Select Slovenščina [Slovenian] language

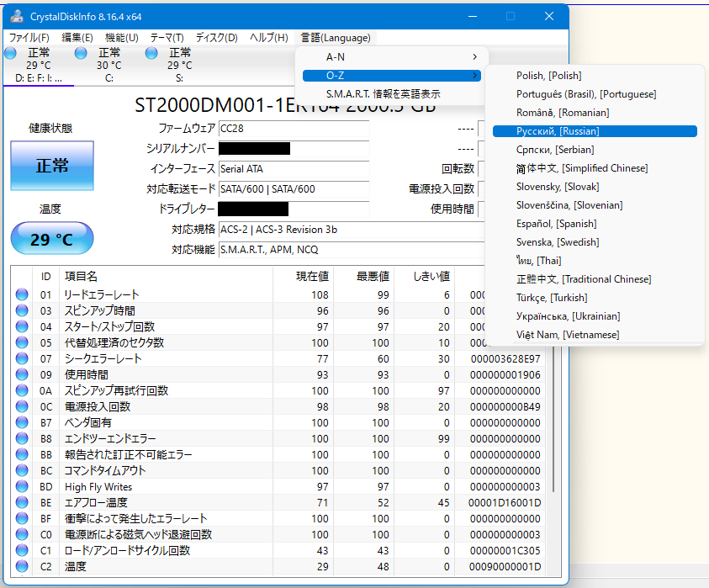tap(595, 205)
